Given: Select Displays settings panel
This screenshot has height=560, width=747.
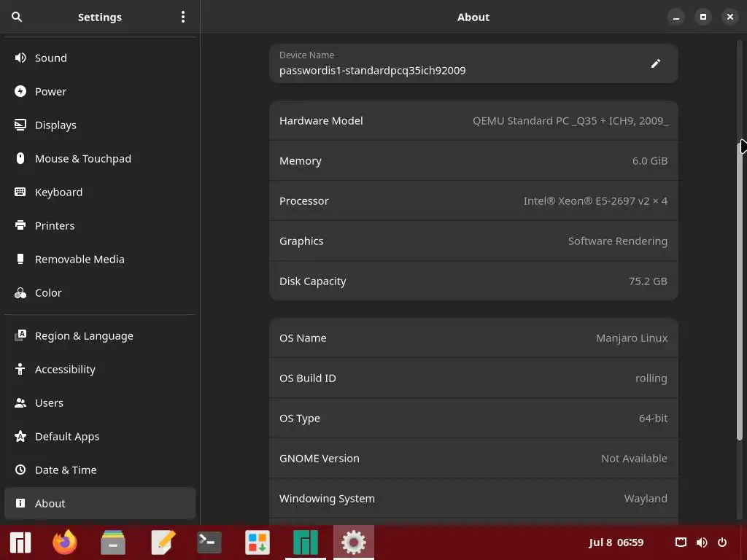Looking at the screenshot, I should pos(99,125).
